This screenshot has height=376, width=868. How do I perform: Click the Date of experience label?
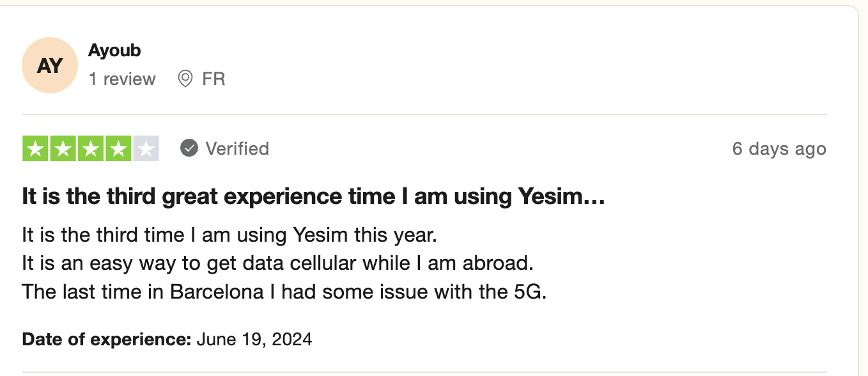point(107,339)
